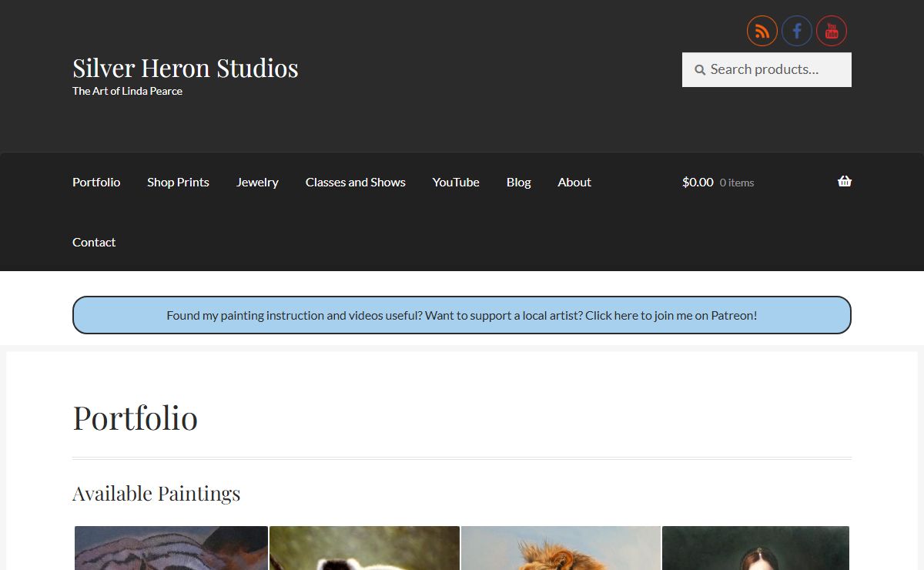
Task: Focus the Search products field
Action: 767,69
